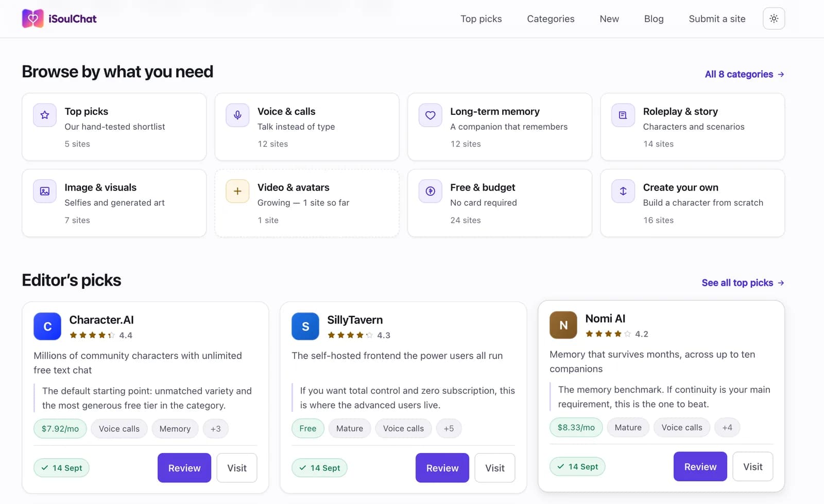Click the Roleplay & story book icon
This screenshot has width=824, height=504.
(x=623, y=115)
